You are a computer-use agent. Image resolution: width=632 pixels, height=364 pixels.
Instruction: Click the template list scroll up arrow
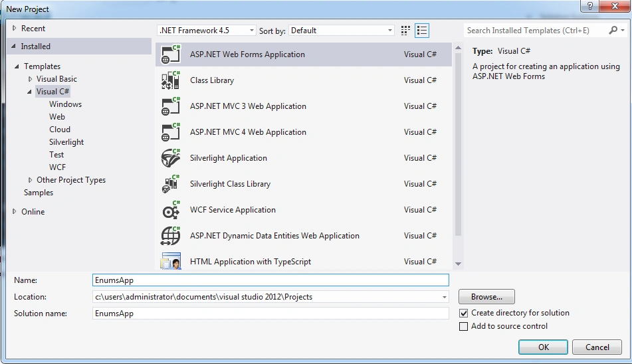tap(458, 48)
